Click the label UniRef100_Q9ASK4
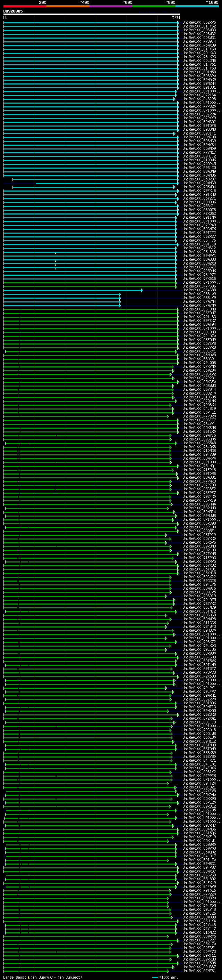 (199, 405)
